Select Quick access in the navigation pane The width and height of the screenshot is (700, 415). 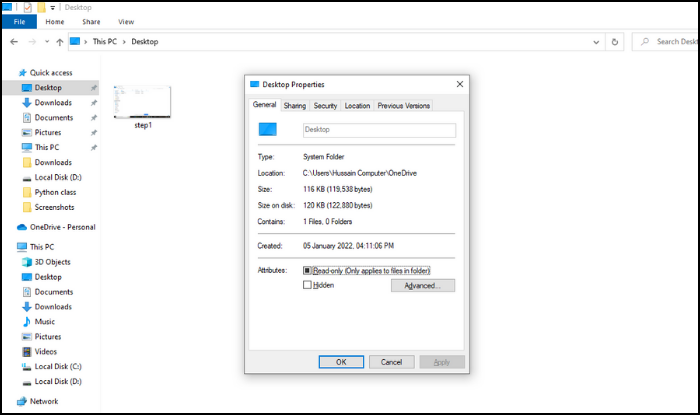[x=51, y=73]
